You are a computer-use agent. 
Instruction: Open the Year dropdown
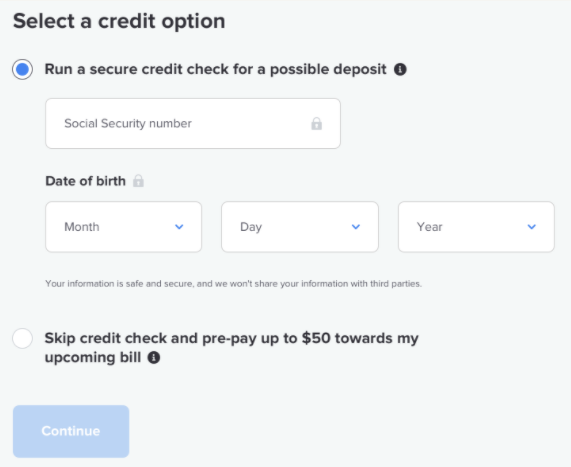click(476, 227)
